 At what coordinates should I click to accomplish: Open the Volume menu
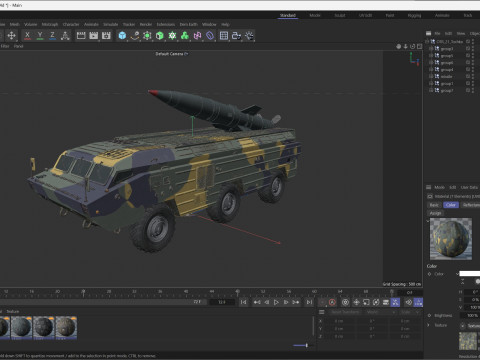click(x=30, y=24)
